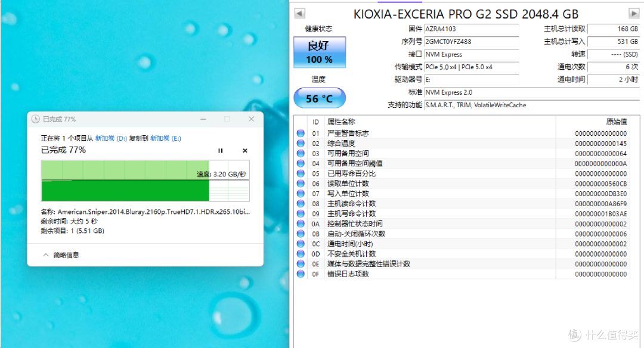644x348 pixels.
Task: Click status dot for 0F 错误日志项数
Action: [301, 274]
